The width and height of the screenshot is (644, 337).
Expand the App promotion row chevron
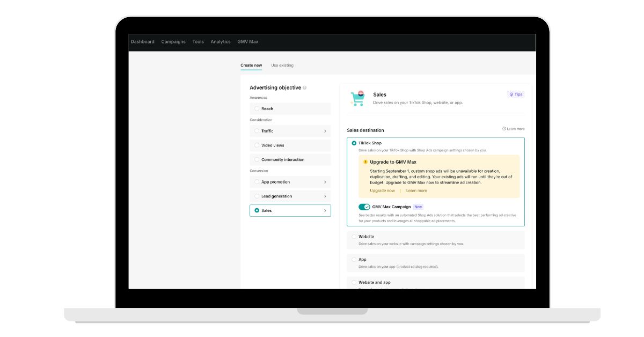click(325, 182)
